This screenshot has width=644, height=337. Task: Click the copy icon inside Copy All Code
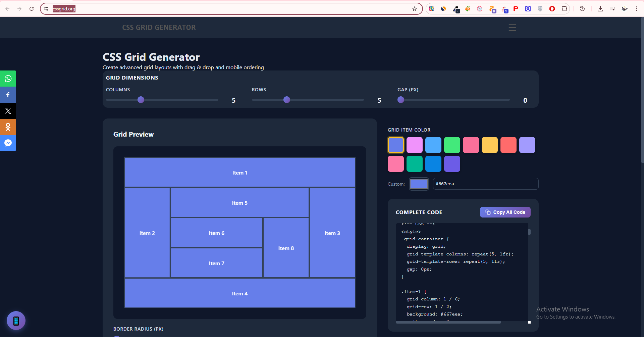[x=488, y=212]
